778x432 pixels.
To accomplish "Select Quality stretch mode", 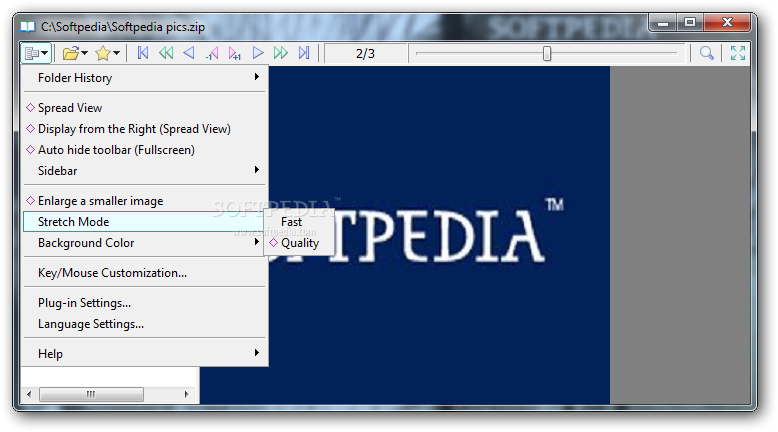I will pyautogui.click(x=299, y=243).
